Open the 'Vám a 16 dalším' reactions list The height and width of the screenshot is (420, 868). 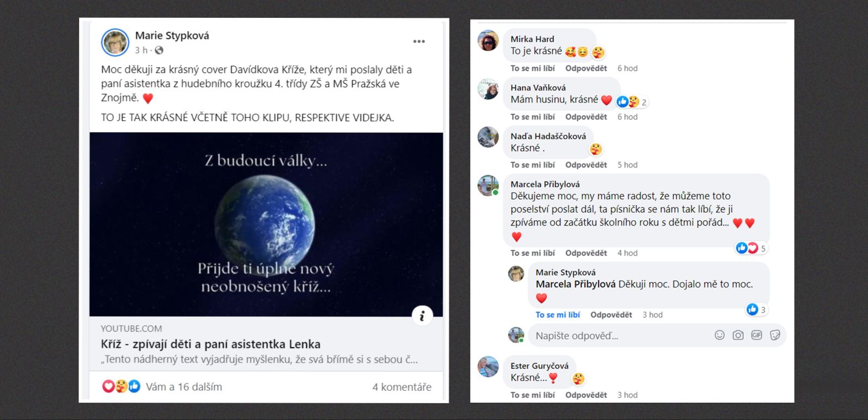(184, 387)
